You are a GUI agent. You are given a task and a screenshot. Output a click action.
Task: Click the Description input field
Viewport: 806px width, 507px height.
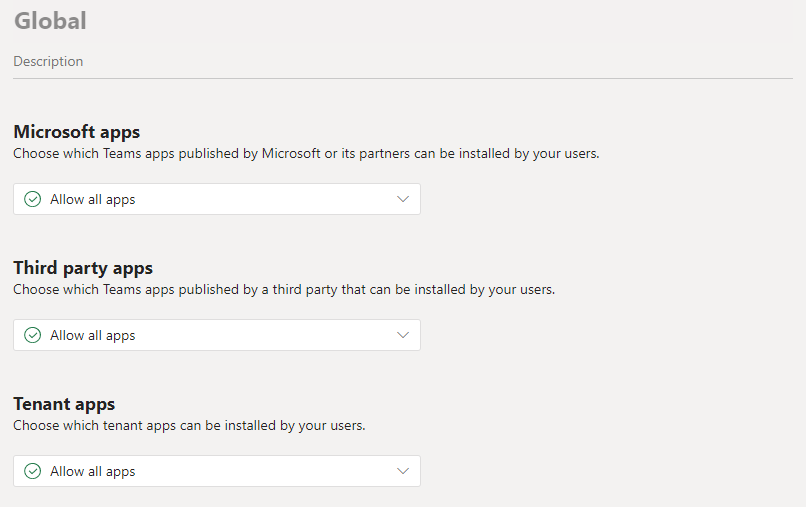(x=402, y=62)
